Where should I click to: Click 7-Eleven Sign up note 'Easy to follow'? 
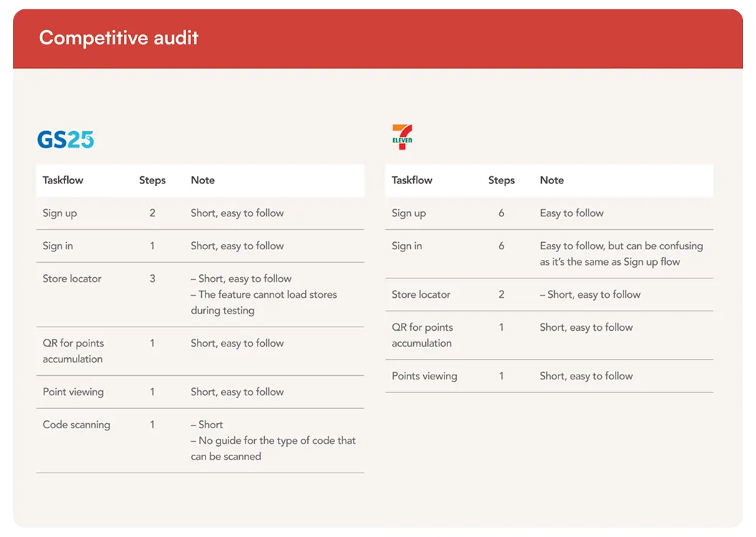572,213
